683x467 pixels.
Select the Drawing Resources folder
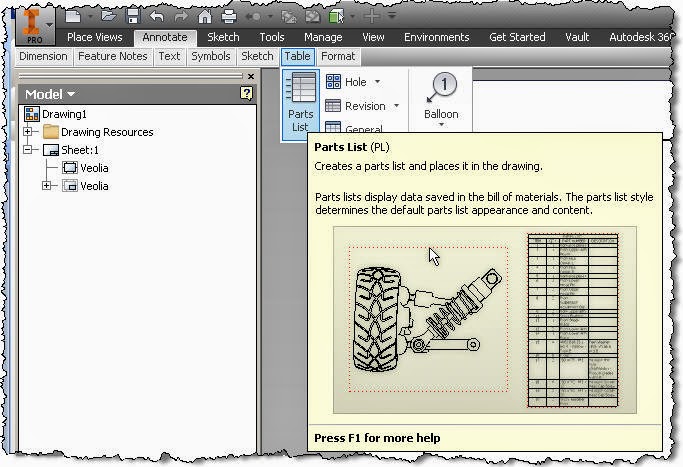click(98, 132)
